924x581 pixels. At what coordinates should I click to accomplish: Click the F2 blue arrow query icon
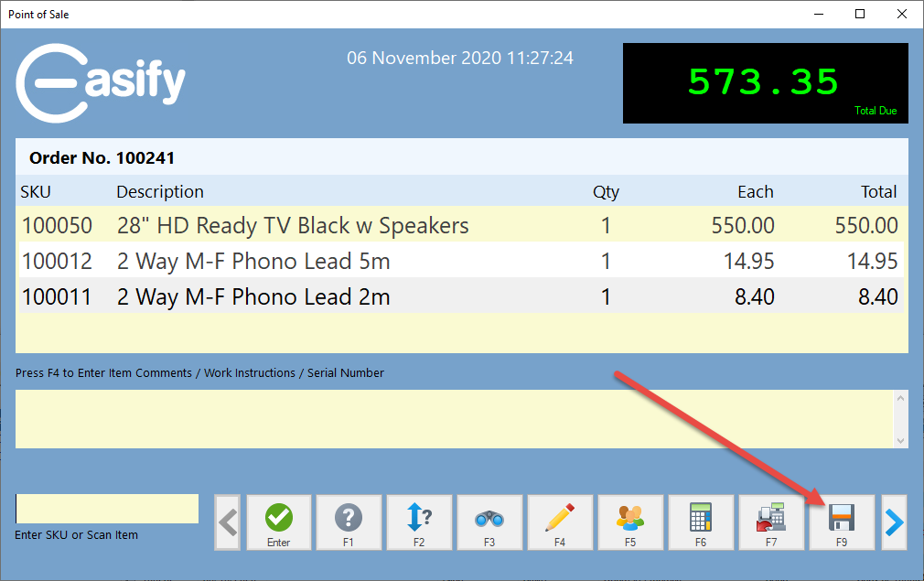419,522
